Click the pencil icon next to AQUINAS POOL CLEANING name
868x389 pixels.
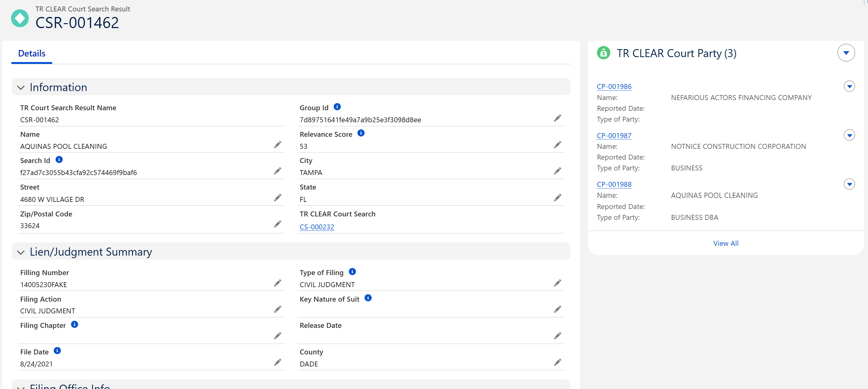pyautogui.click(x=277, y=145)
